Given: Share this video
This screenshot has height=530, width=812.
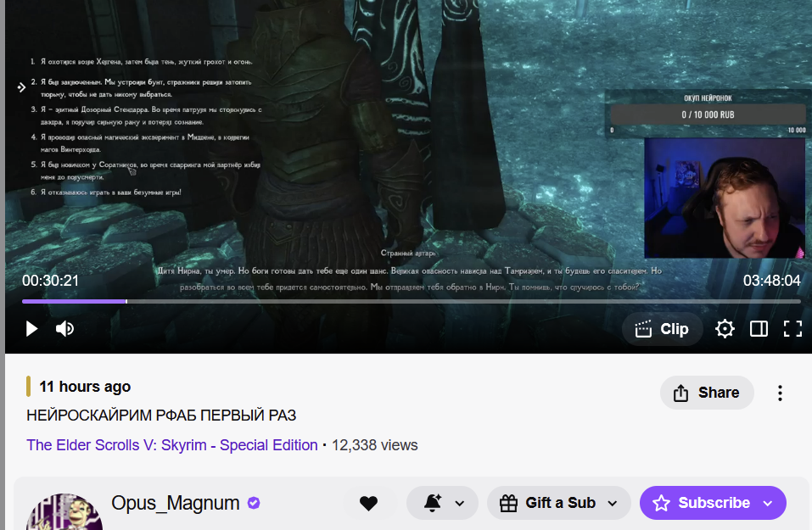Looking at the screenshot, I should click(706, 393).
